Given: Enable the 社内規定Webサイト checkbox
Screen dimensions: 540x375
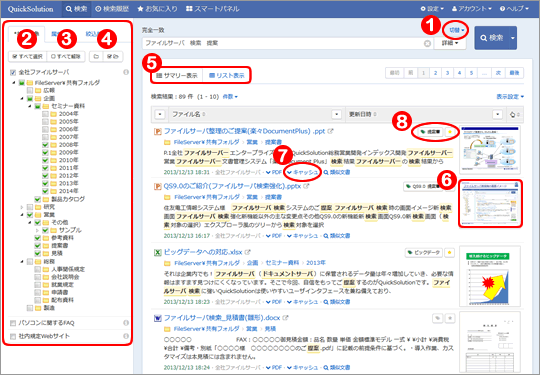Looking at the screenshot, I should click(x=13, y=336).
